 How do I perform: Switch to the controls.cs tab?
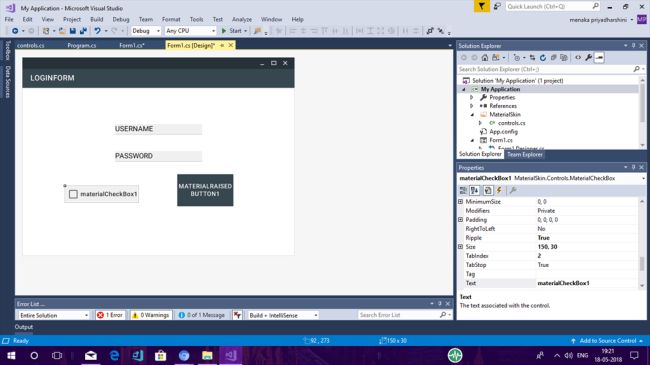click(x=31, y=45)
